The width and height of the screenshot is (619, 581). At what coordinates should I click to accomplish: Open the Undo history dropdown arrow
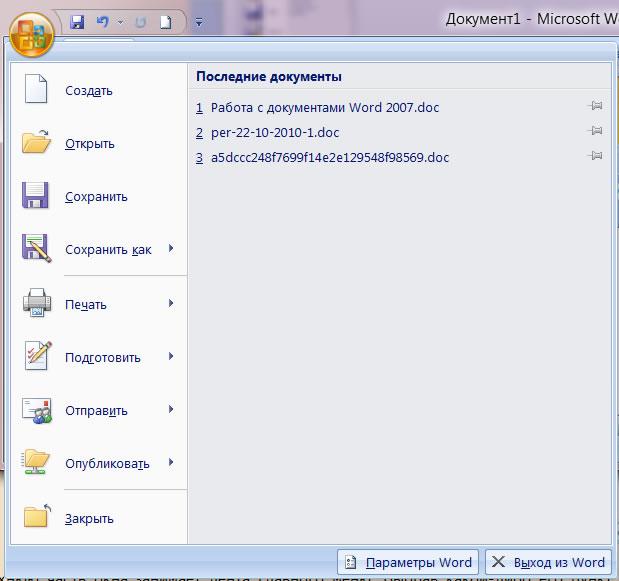point(120,22)
